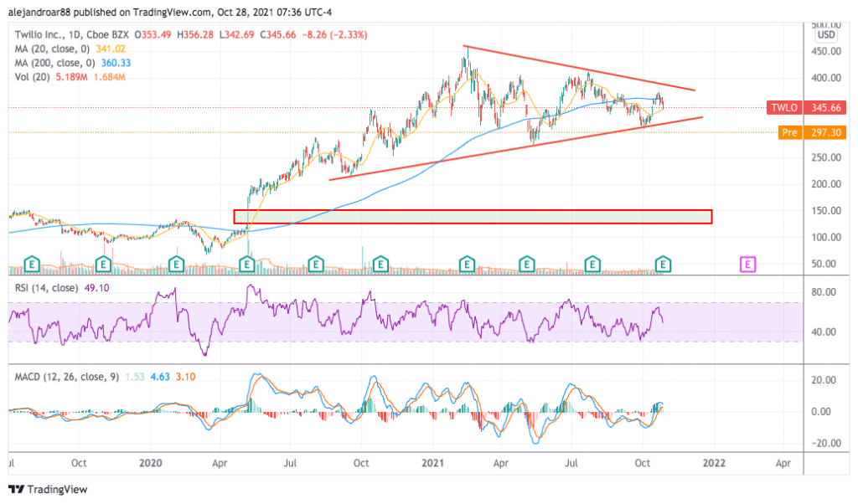Click the -20.00 MACD axis label
The width and height of the screenshot is (858, 504).
tap(825, 443)
